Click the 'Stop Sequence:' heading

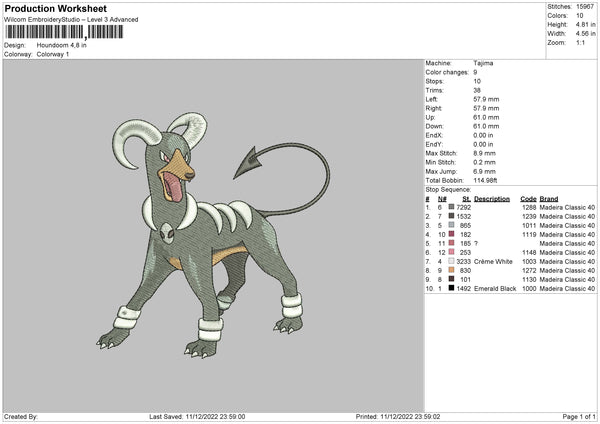(x=448, y=190)
